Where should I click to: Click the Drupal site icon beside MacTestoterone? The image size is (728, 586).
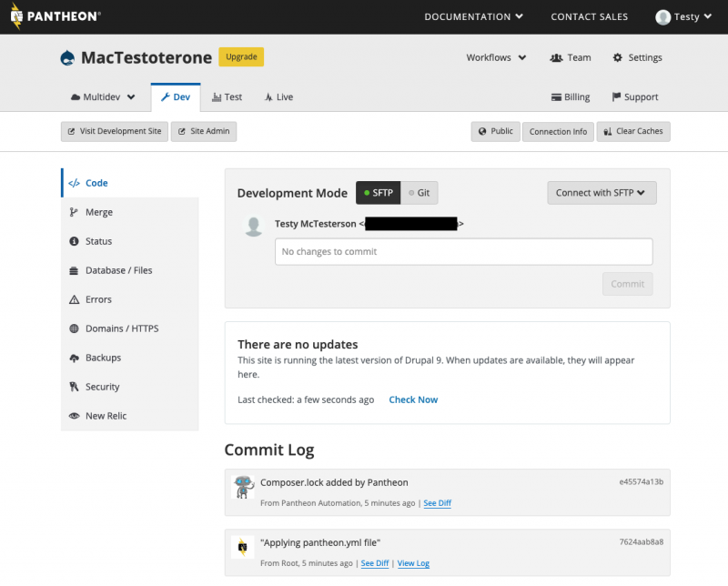pyautogui.click(x=67, y=58)
